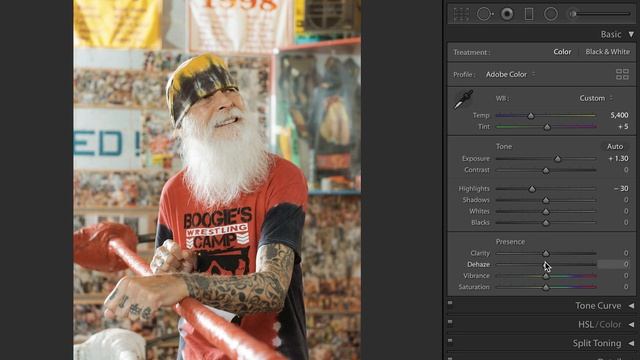Click the Vibrance slider handle
640x360 pixels.
(546, 276)
